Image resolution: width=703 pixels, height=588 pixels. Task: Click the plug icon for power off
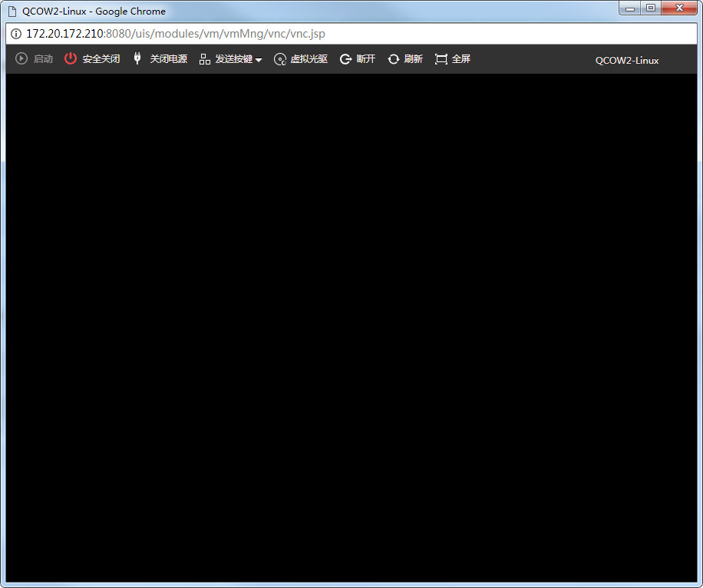pos(137,58)
